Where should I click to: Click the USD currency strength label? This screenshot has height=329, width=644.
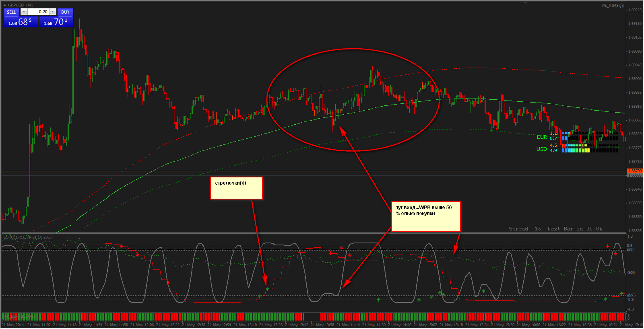click(x=541, y=149)
